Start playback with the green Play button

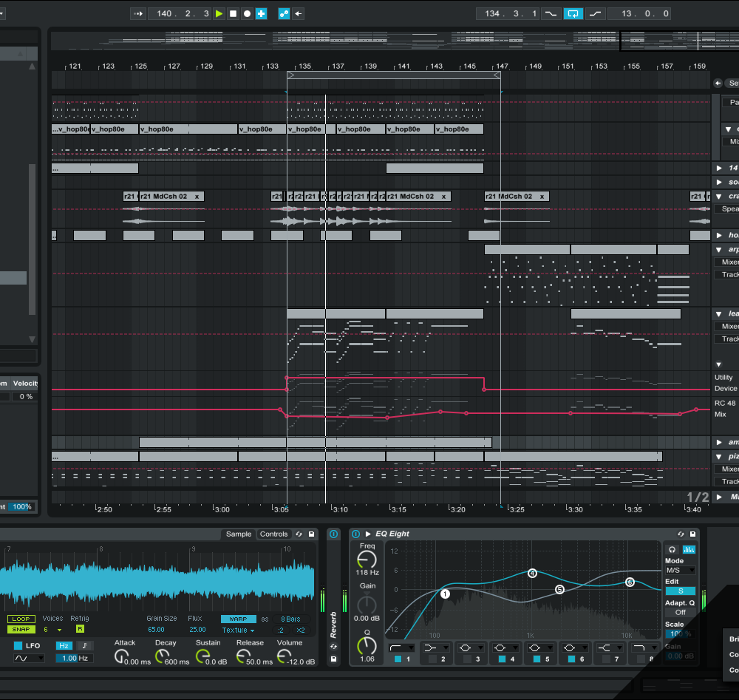(219, 13)
